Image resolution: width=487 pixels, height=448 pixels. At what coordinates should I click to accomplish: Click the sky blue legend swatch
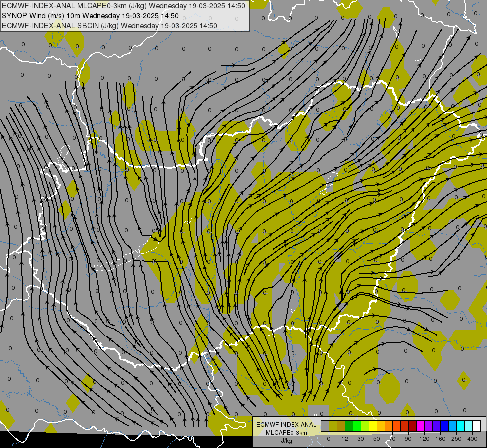(x=452, y=426)
